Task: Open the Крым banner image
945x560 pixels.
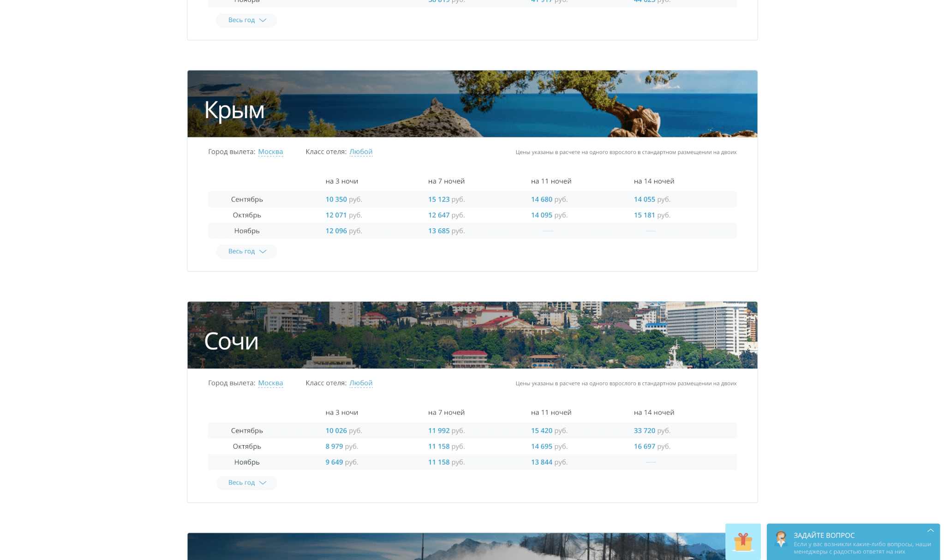Action: (472, 104)
